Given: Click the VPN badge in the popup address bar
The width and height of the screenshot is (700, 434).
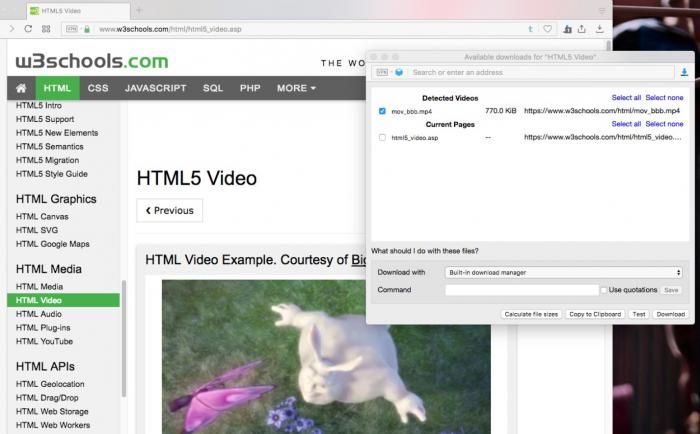Looking at the screenshot, I should pyautogui.click(x=382, y=72).
